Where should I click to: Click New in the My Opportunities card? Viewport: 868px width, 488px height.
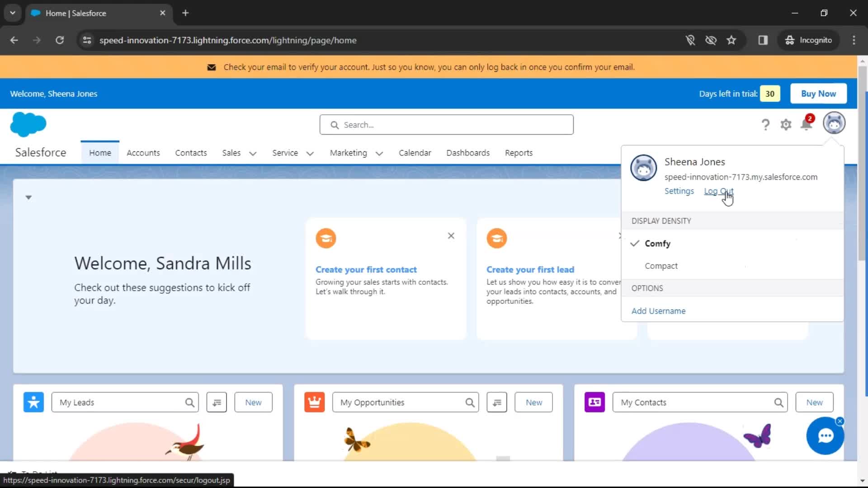(534, 402)
